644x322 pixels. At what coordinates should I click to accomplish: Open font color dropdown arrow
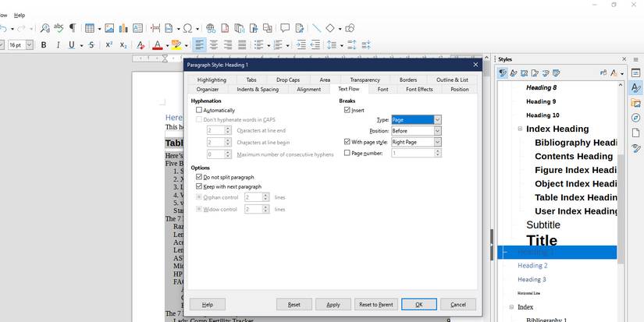click(167, 45)
